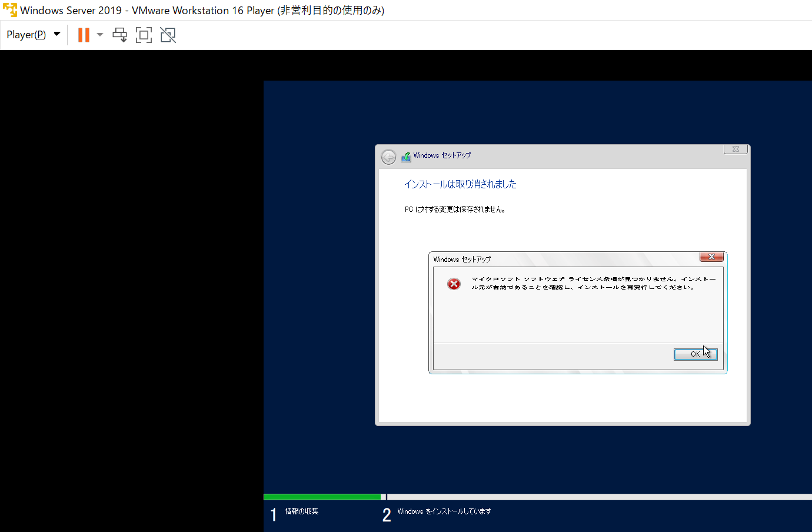The image size is (812, 532).
Task: Close the Windows セットアップ error dialog
Action: [711, 257]
